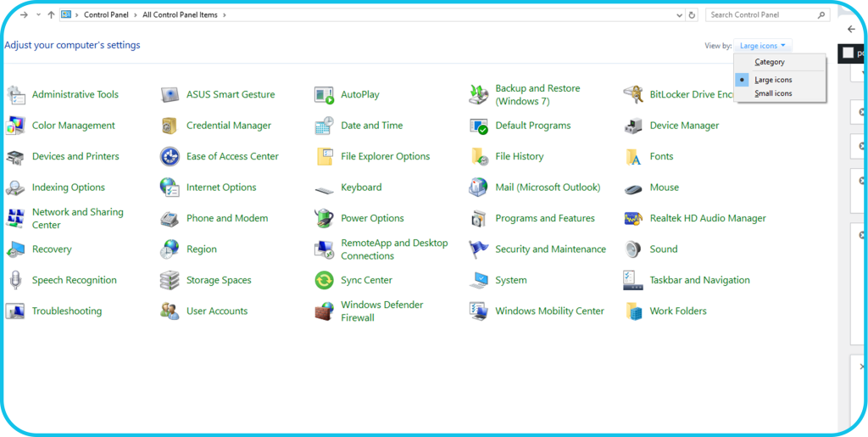Open the Taskbar and Navigation link
Screen dimensions: 868x437
(699, 280)
